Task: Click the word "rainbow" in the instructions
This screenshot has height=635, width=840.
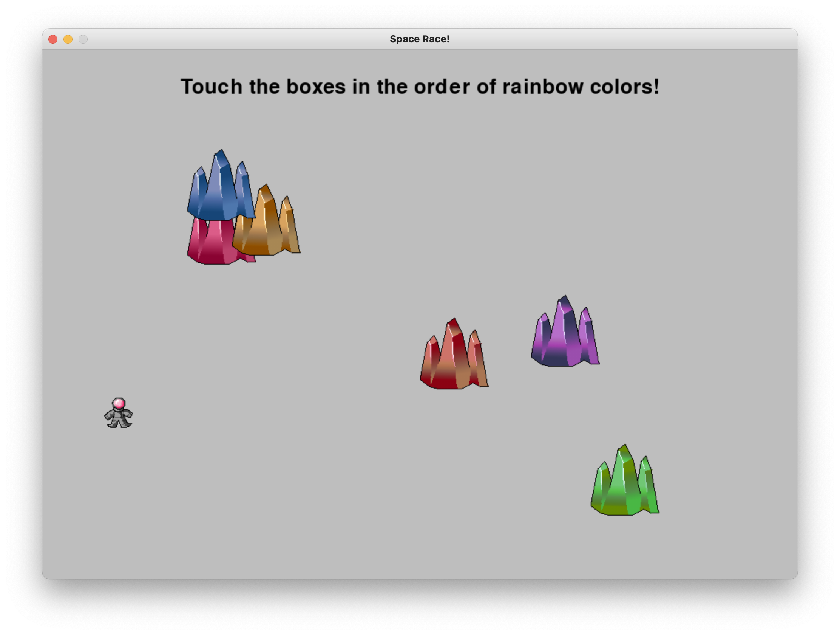Action: click(542, 87)
